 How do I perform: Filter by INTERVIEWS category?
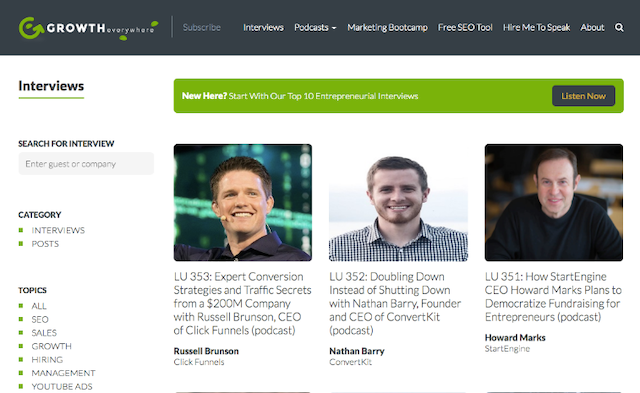point(58,230)
